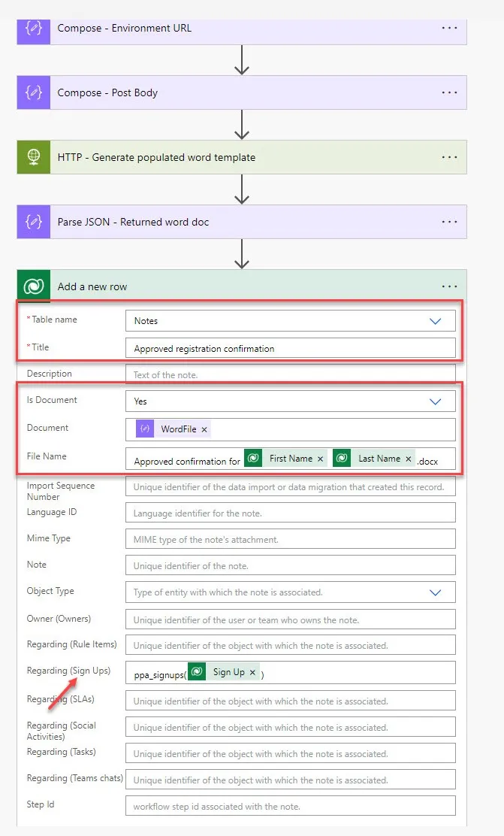
Task: Expand HTTP - Generate populated word template step
Action: pos(242,156)
